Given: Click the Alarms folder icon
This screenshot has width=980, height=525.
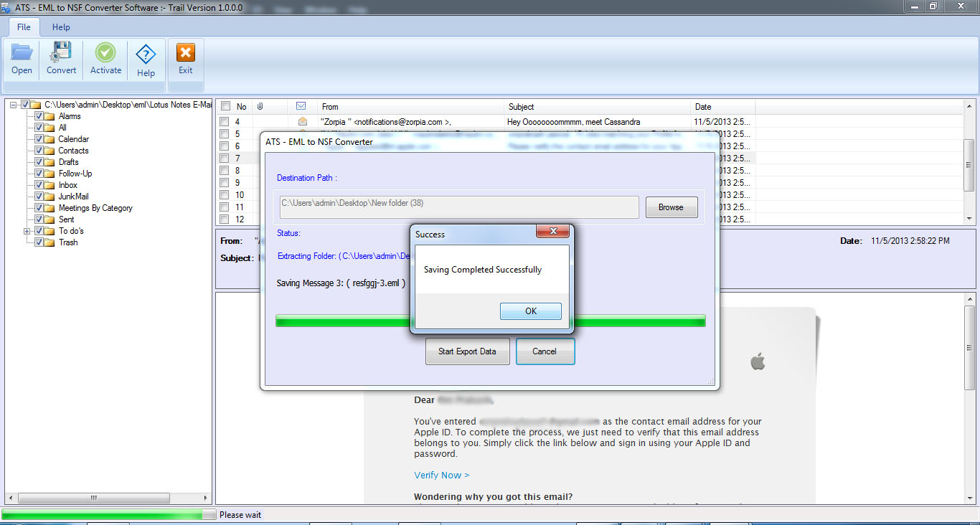Looking at the screenshot, I should pos(50,116).
